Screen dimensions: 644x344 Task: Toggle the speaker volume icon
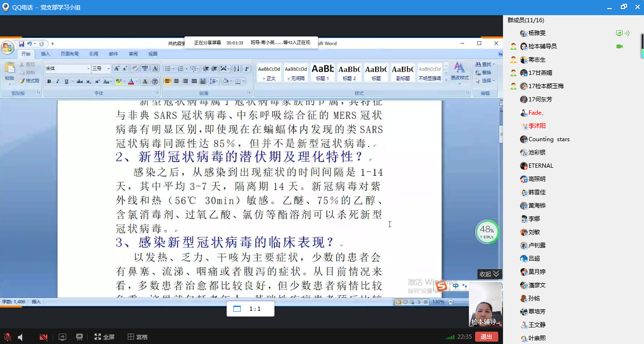coord(20,337)
